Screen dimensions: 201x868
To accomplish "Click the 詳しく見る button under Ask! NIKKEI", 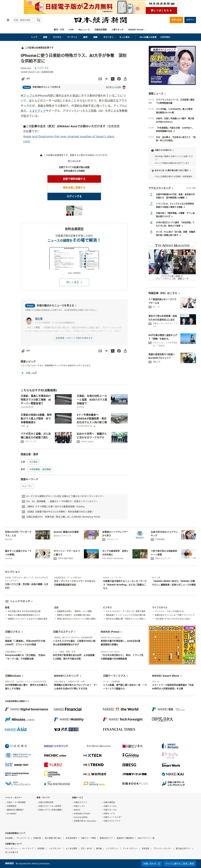I will (x=74, y=282).
